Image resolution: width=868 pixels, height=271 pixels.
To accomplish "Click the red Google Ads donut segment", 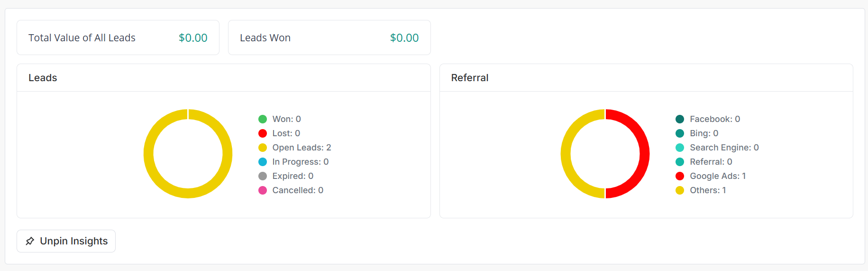I will (x=644, y=154).
